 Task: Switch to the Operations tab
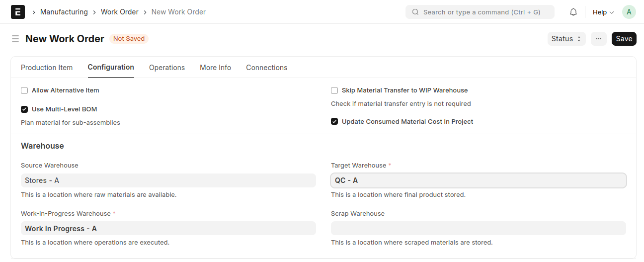[167, 68]
